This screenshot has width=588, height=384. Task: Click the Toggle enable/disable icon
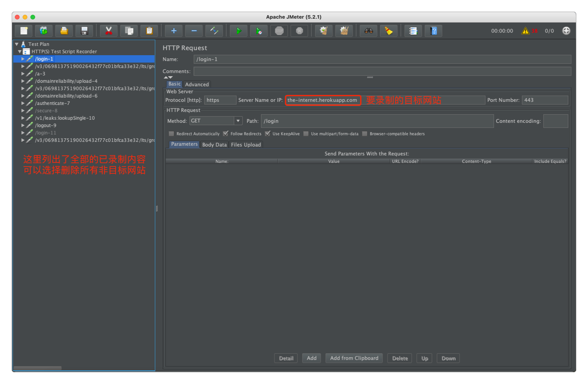pos(214,31)
